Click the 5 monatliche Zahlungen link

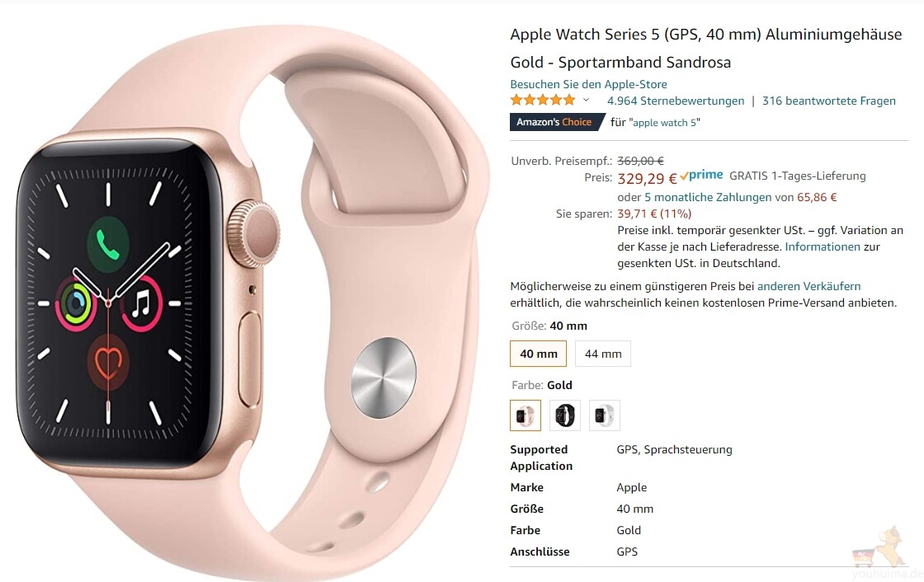(x=708, y=197)
